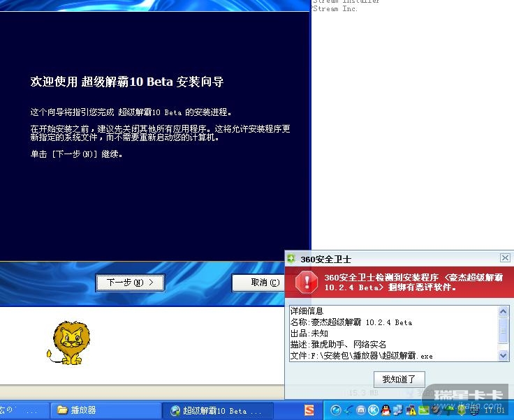Click heading 欢迎使用 超级解霸10 Beta 安装向导

pos(127,82)
